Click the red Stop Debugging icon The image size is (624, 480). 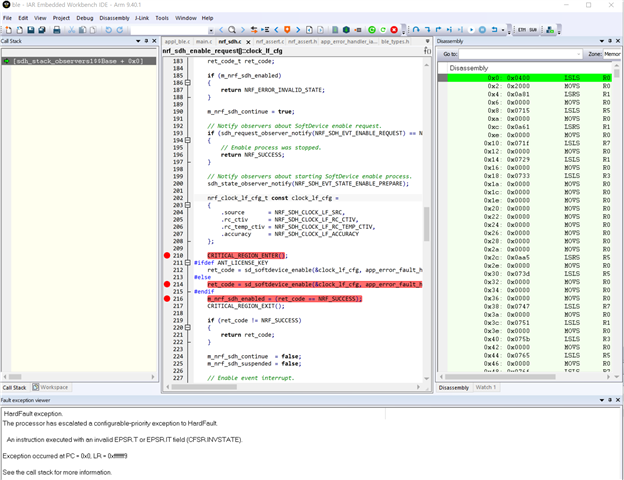394,30
